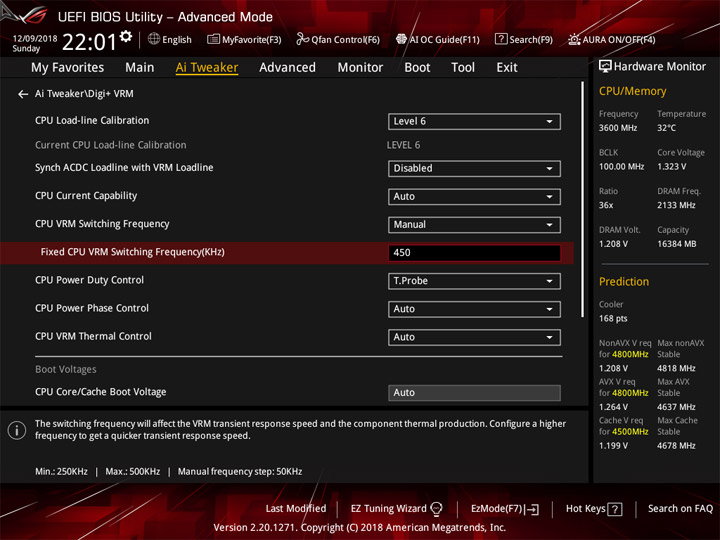Screen dimensions: 720x540
Task: Click the Hardware Monitor display icon
Action: [605, 67]
